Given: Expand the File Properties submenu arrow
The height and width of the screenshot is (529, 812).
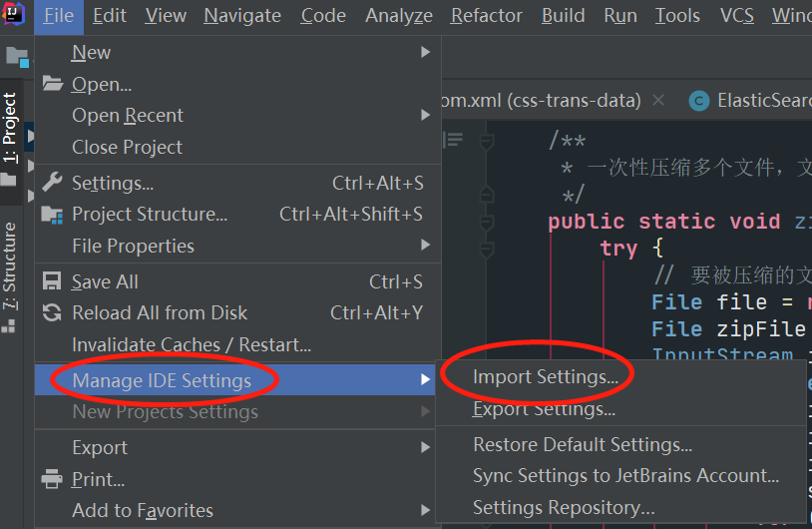Looking at the screenshot, I should click(x=426, y=246).
